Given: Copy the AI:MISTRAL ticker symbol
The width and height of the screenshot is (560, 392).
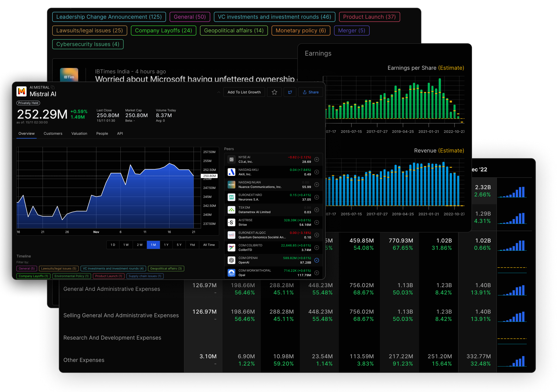Looking at the screenshot, I should click(53, 87).
